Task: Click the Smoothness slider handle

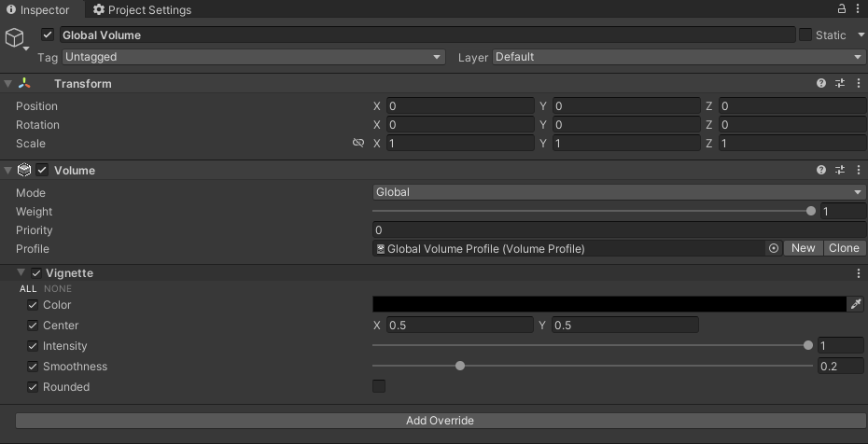Action: [x=460, y=367]
